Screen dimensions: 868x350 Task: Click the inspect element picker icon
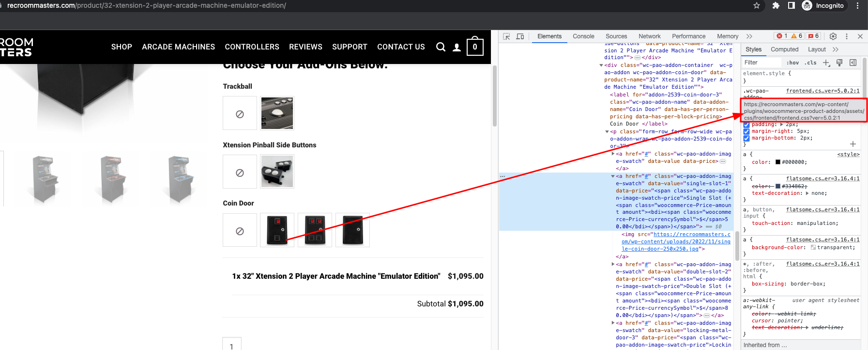point(506,36)
